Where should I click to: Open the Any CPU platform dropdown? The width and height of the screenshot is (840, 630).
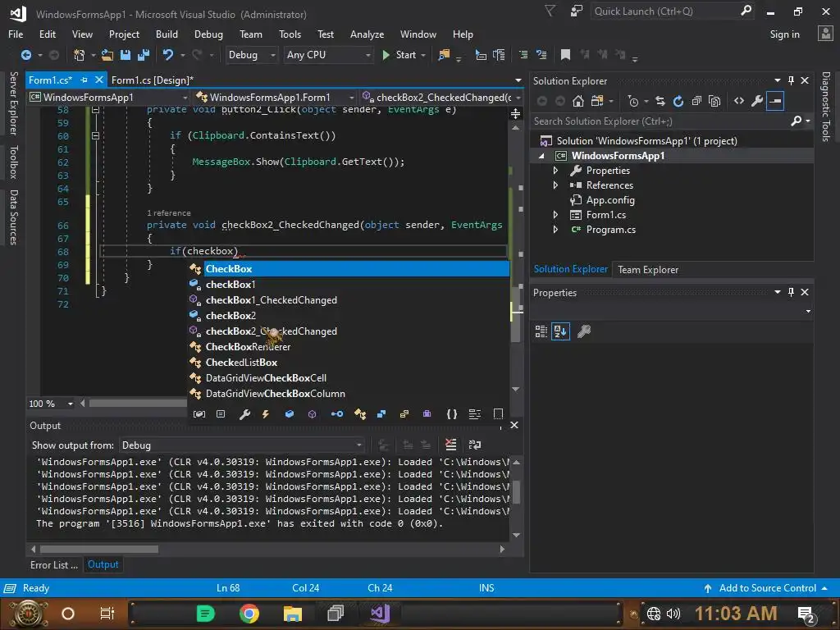328,55
